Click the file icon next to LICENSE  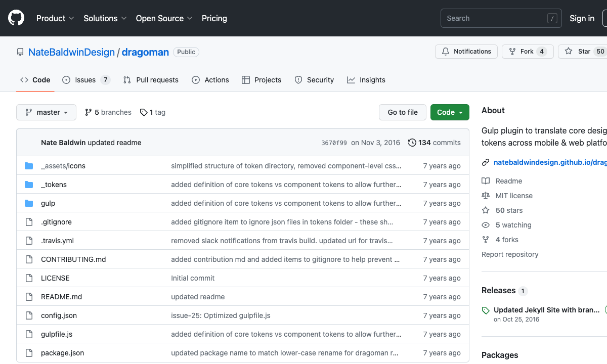click(29, 278)
